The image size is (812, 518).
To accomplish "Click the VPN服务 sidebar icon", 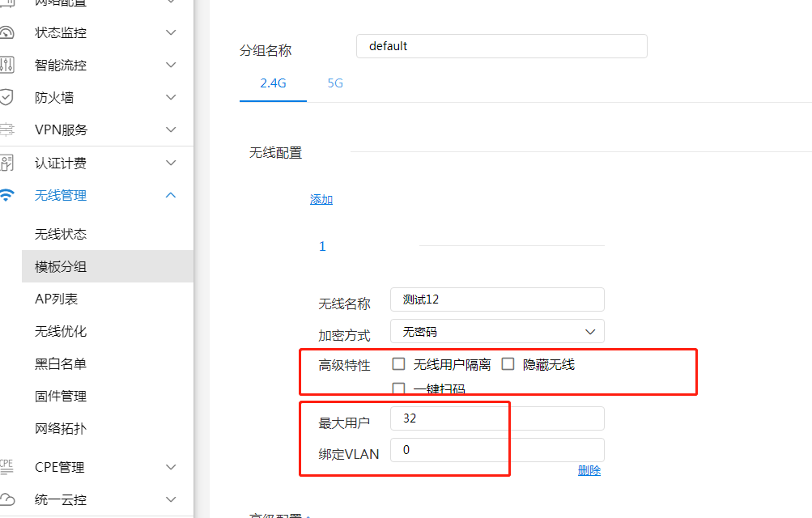I will (6, 129).
